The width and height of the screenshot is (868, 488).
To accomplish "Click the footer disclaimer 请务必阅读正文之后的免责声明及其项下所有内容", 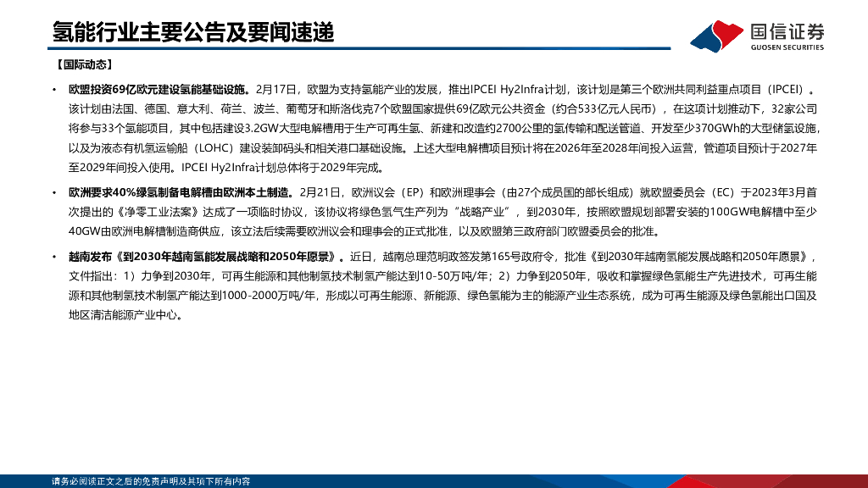I will [151, 481].
